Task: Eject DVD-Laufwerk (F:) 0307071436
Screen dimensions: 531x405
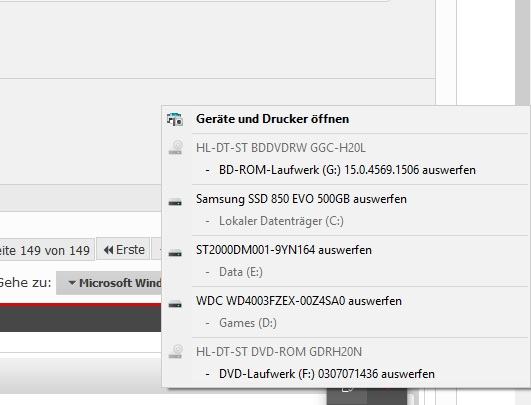Action: 327,374
